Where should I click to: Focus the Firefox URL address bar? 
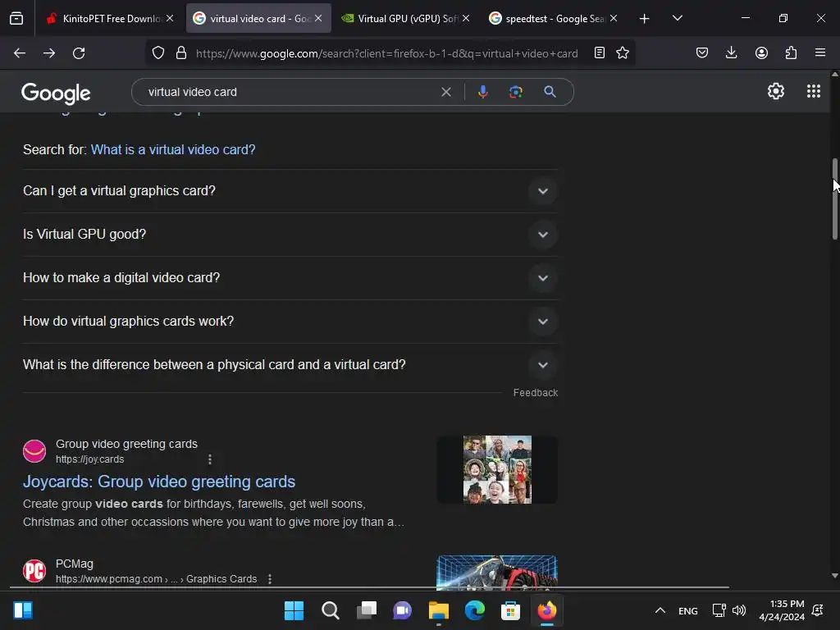tap(386, 53)
